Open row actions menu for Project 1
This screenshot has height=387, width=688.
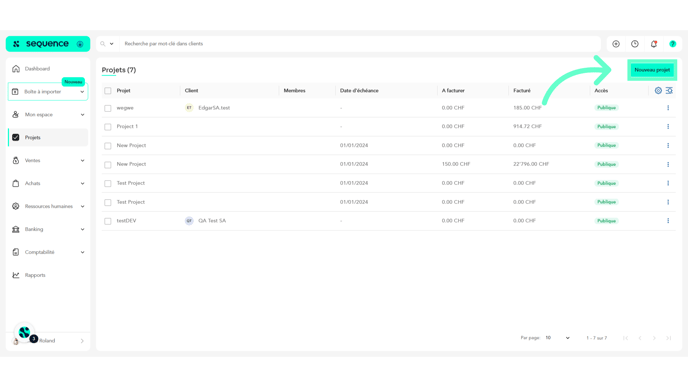[x=668, y=126]
